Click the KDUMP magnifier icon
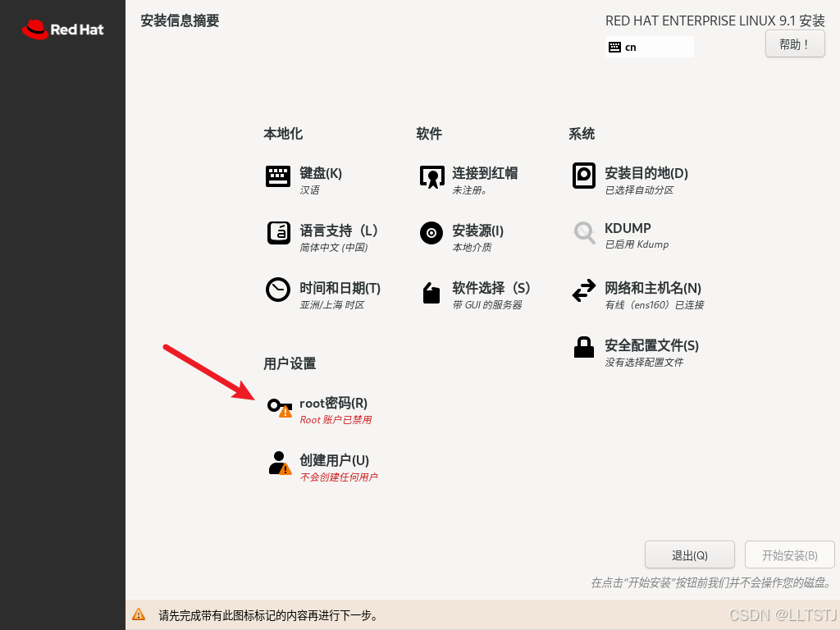The height and width of the screenshot is (630, 840). 584,233
